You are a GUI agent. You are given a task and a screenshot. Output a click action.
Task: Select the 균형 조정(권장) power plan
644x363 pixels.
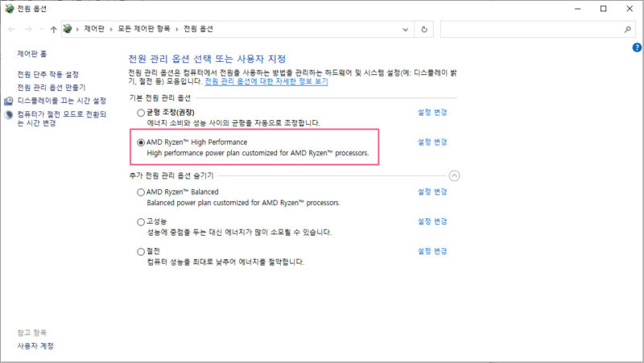tap(142, 113)
